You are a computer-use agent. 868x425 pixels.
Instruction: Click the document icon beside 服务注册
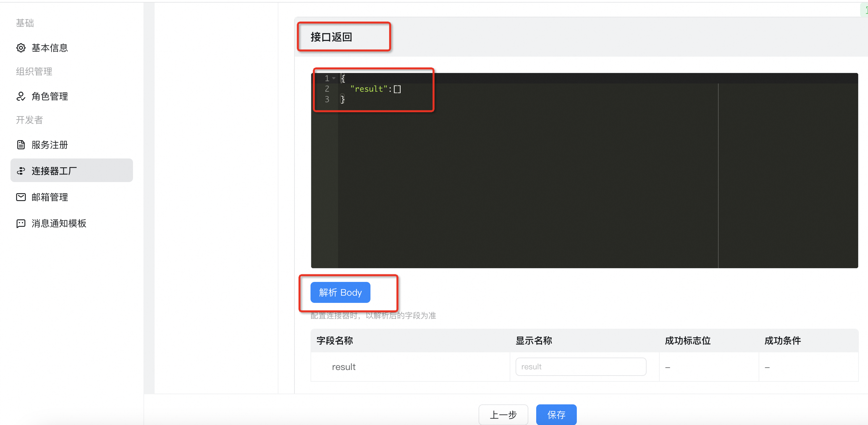(21, 145)
